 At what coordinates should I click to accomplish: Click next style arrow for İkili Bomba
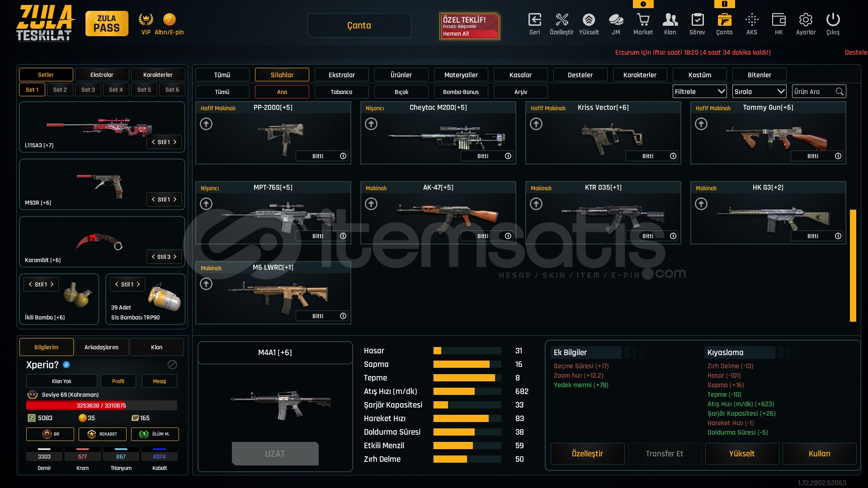(x=52, y=284)
